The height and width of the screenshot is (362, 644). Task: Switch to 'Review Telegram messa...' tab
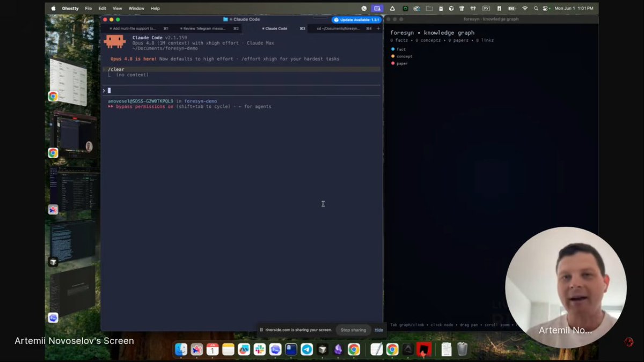[x=207, y=28]
